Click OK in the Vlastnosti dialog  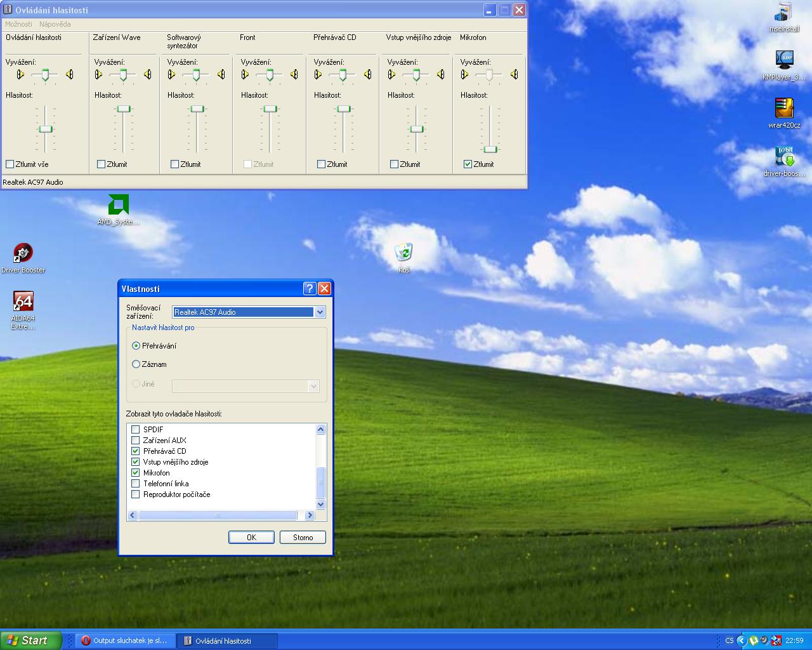click(x=251, y=538)
